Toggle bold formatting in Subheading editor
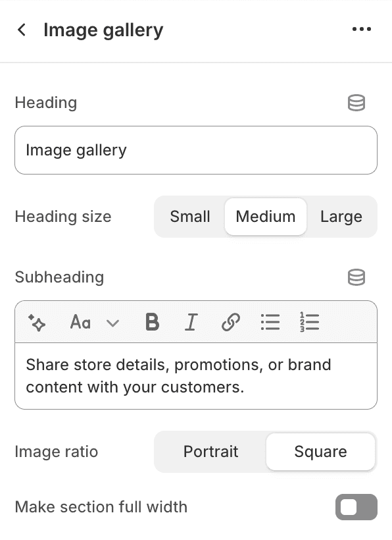 (x=153, y=322)
